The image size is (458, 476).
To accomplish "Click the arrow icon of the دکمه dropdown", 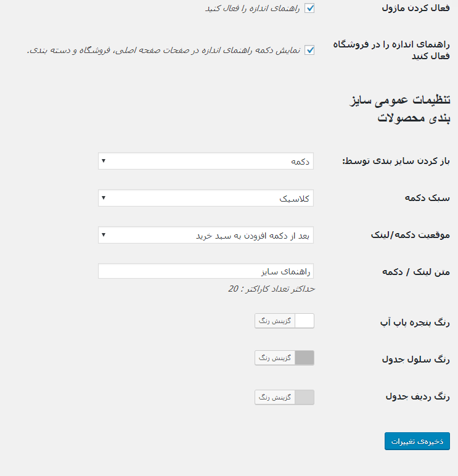I will [x=104, y=160].
